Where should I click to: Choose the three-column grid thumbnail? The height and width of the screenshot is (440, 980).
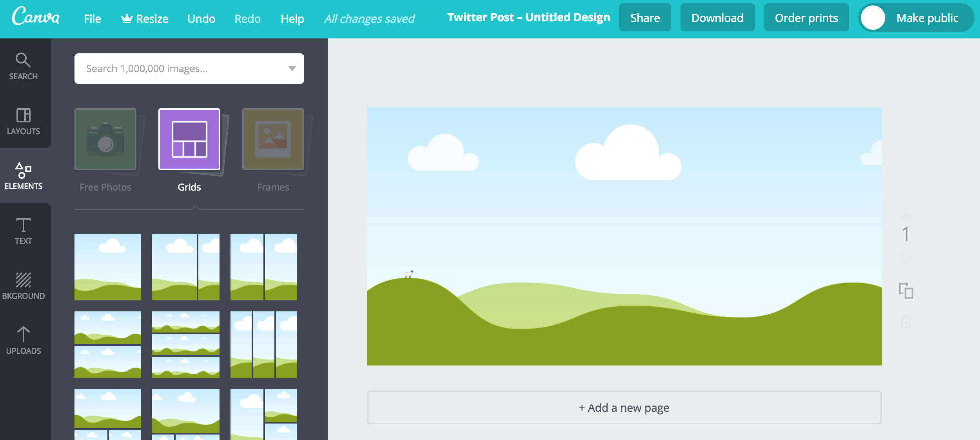[264, 345]
